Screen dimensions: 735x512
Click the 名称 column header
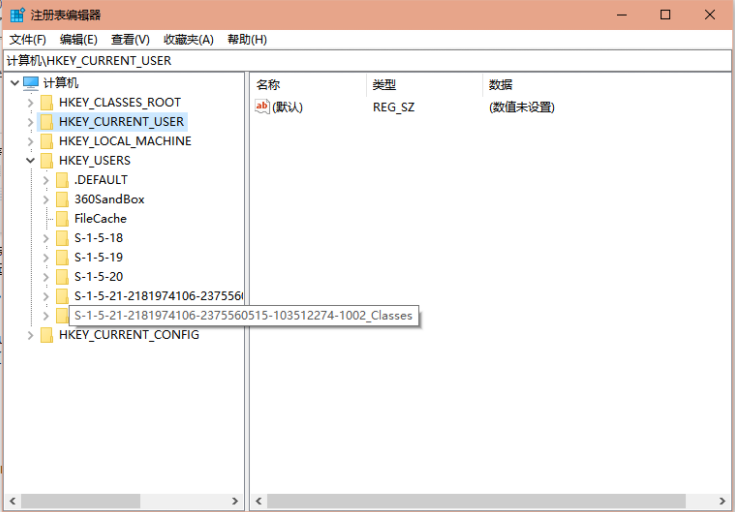tap(308, 85)
